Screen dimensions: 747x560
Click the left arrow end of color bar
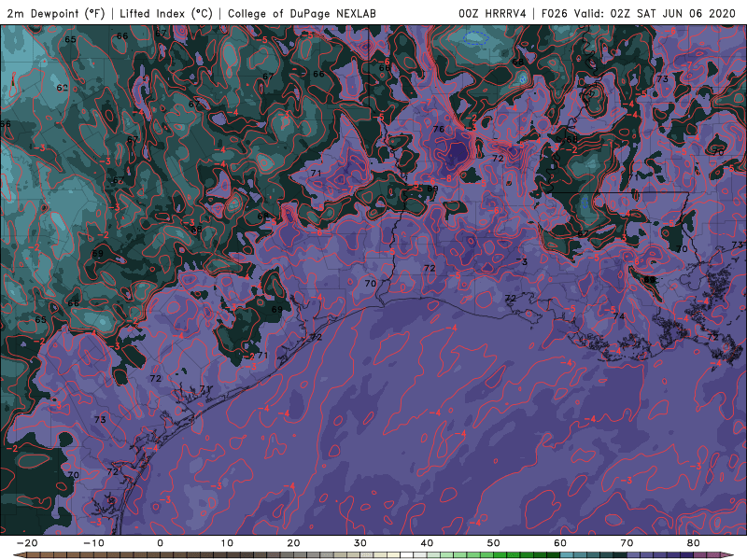click(x=19, y=555)
